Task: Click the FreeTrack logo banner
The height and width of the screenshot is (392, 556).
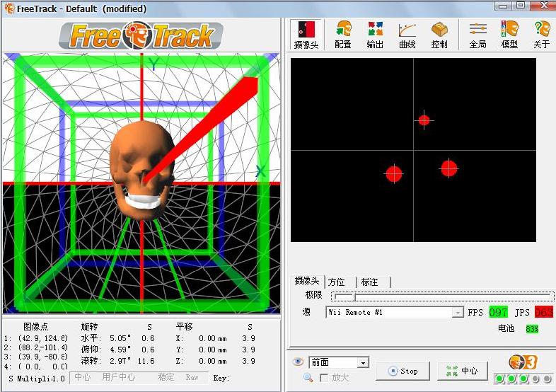Action: click(x=141, y=35)
